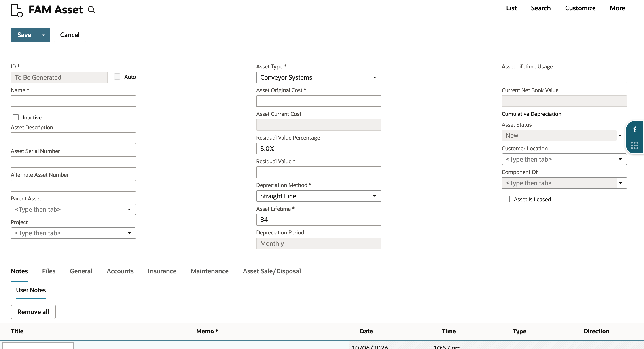
Task: Click the Alternate Asset Number field
Action: [x=73, y=186]
